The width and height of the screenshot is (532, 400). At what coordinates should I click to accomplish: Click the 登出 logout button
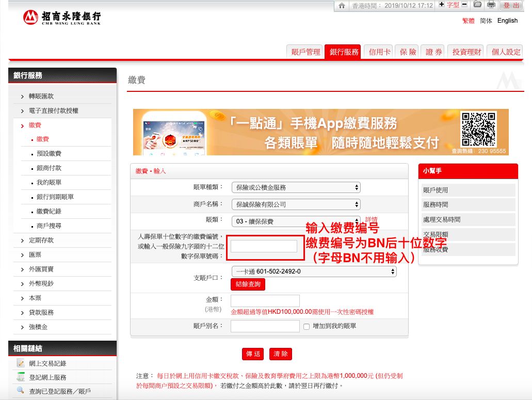[511, 5]
